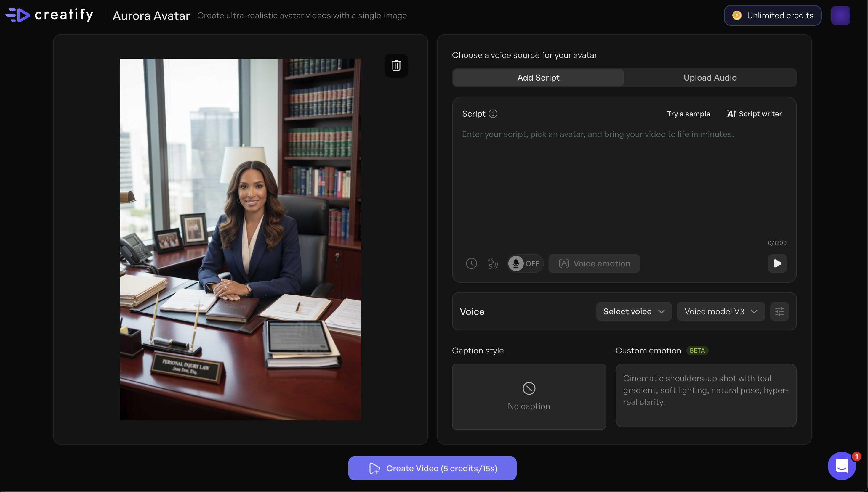The image size is (868, 492).
Task: Open voice settings sliders icon
Action: coord(779,311)
